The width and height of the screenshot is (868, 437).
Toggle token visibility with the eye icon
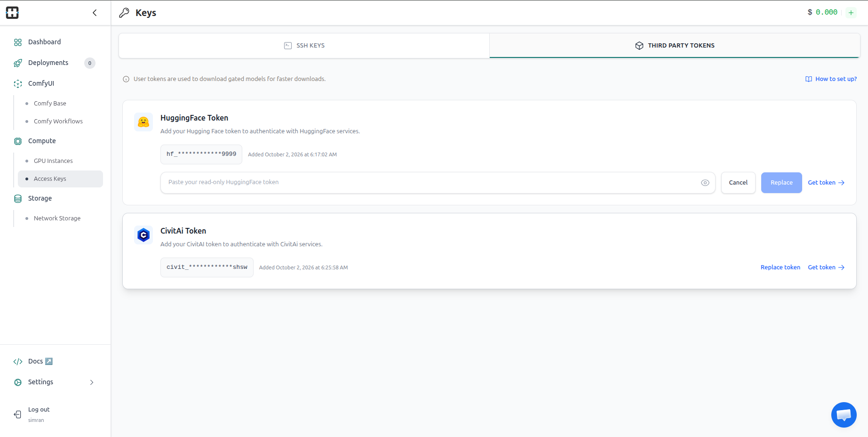point(705,183)
